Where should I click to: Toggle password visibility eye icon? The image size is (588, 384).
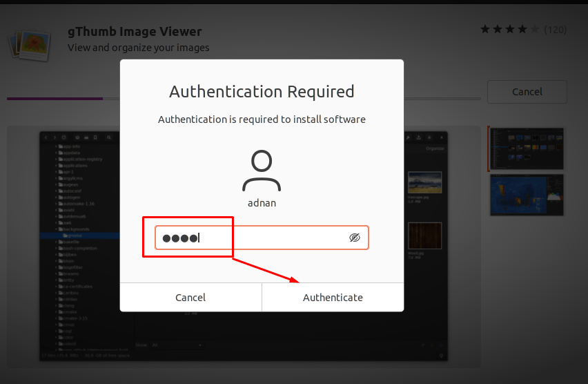coord(354,237)
